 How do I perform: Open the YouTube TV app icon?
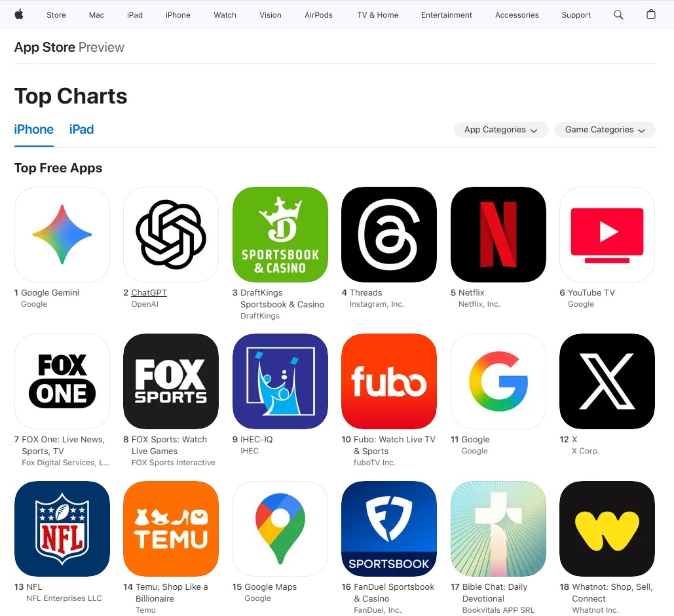coord(607,235)
